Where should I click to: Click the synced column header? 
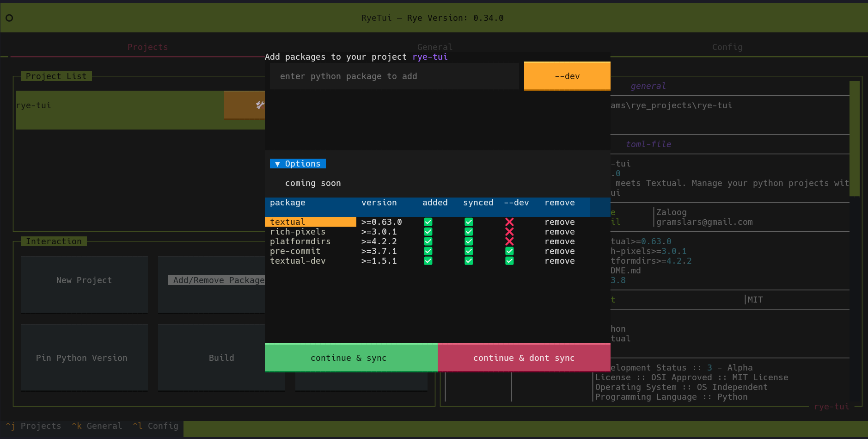coord(478,203)
